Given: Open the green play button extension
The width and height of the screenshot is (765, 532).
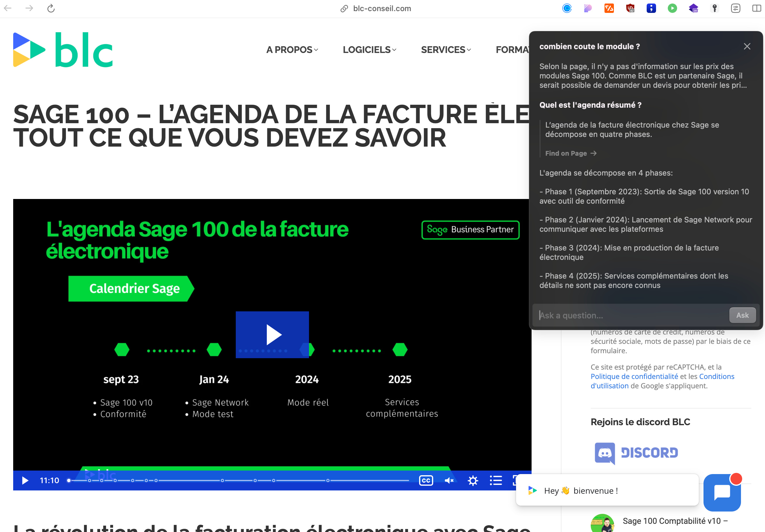Looking at the screenshot, I should click(x=672, y=8).
